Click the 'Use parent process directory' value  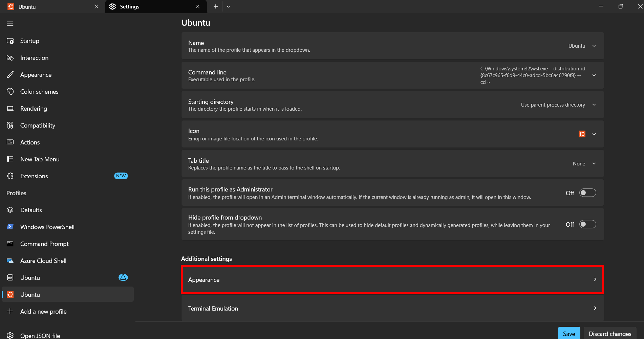tap(553, 105)
